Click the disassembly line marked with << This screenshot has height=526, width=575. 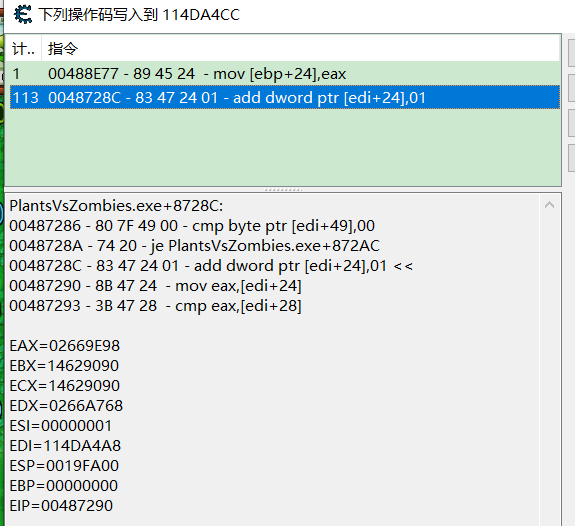pos(211,266)
